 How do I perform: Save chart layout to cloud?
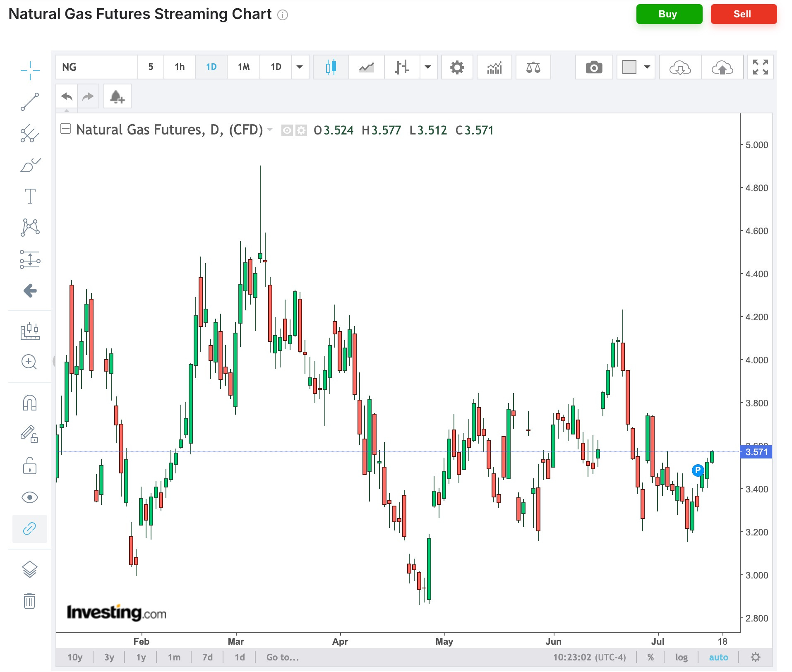(x=722, y=67)
